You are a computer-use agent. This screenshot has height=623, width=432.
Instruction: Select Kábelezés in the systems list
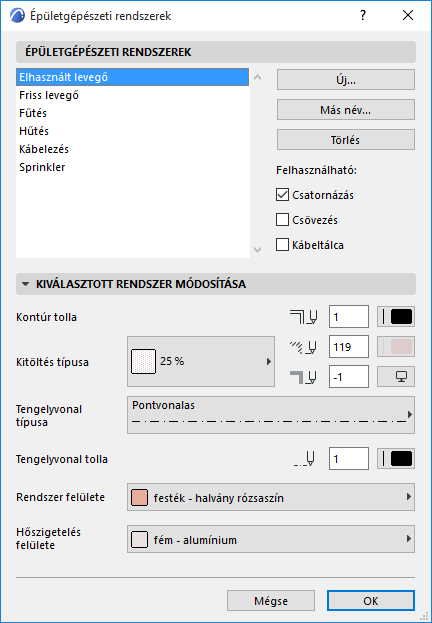(x=132, y=149)
